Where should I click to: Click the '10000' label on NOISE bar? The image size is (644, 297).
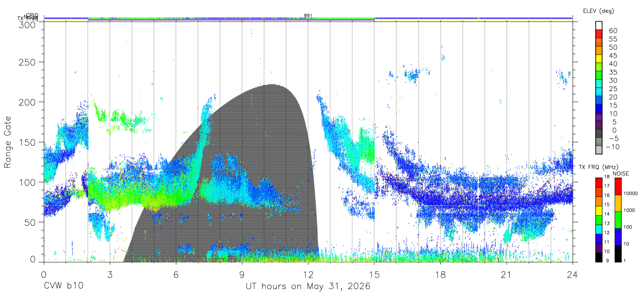click(x=631, y=193)
